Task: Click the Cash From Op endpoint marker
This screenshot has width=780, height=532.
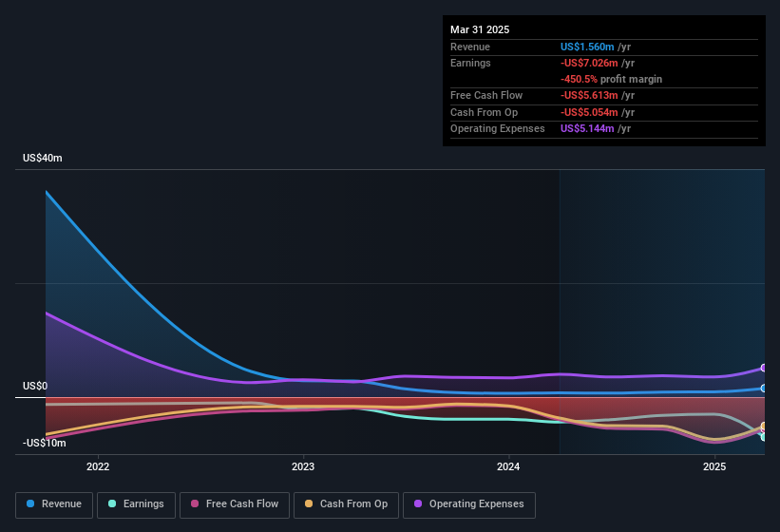Action: click(764, 427)
